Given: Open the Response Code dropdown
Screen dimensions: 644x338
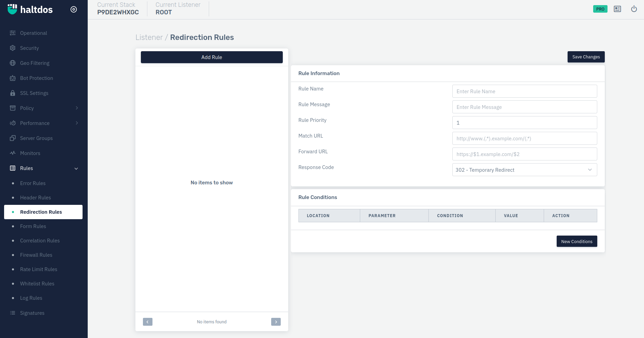Looking at the screenshot, I should (x=525, y=170).
